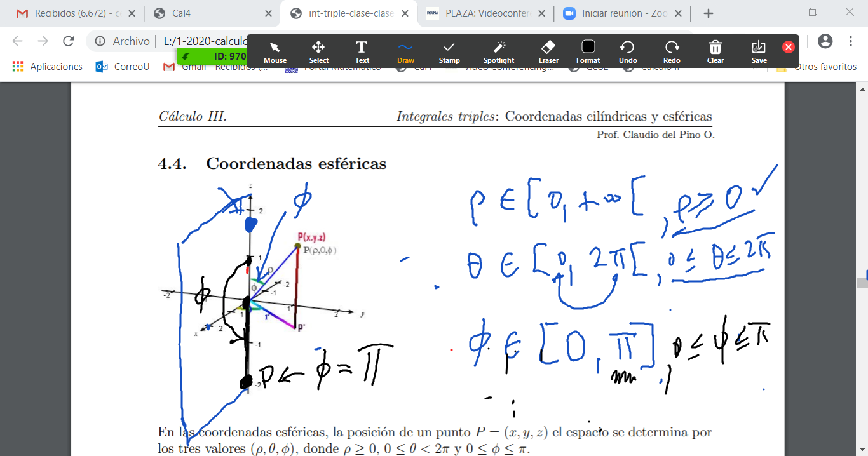Choose the Select tool in annotation bar

[319, 51]
